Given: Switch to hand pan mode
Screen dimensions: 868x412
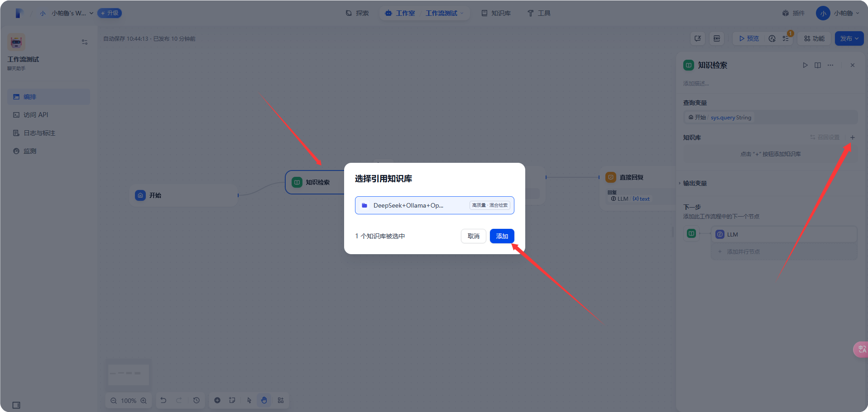Looking at the screenshot, I should [x=264, y=400].
